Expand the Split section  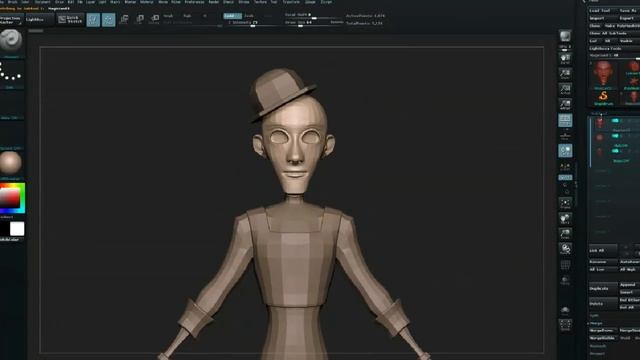(x=594, y=315)
